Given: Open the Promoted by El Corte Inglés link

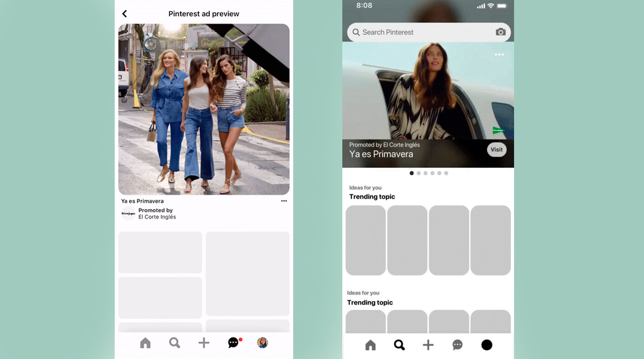Looking at the screenshot, I should [156, 213].
